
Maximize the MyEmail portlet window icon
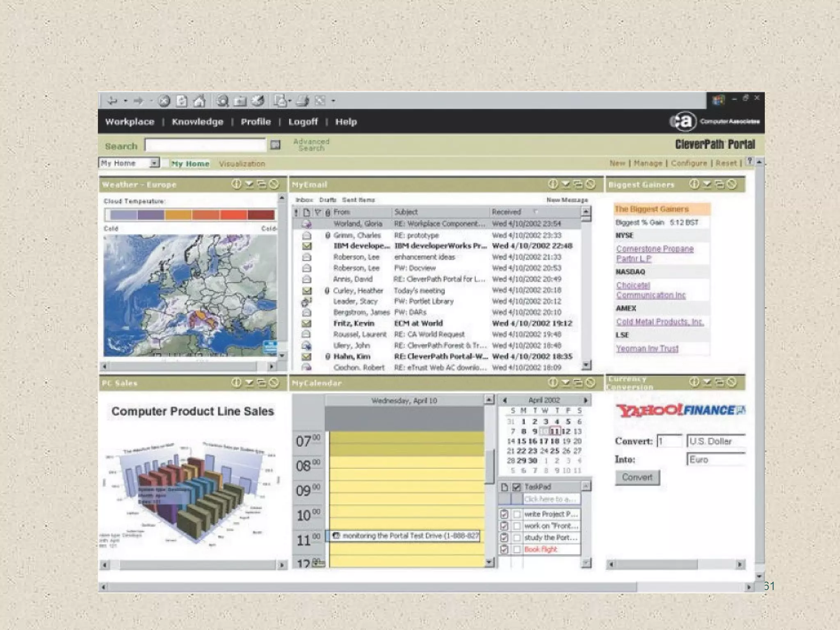coord(578,184)
